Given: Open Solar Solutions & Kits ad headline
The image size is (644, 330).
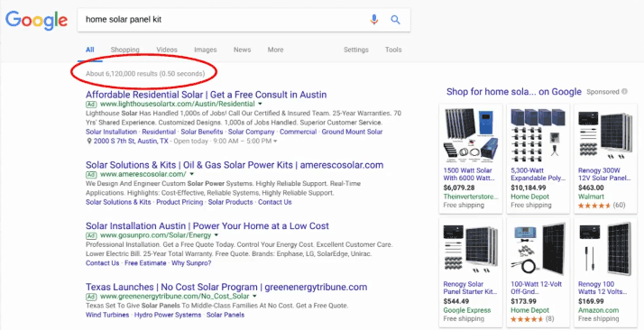Looking at the screenshot, I should click(235, 165).
